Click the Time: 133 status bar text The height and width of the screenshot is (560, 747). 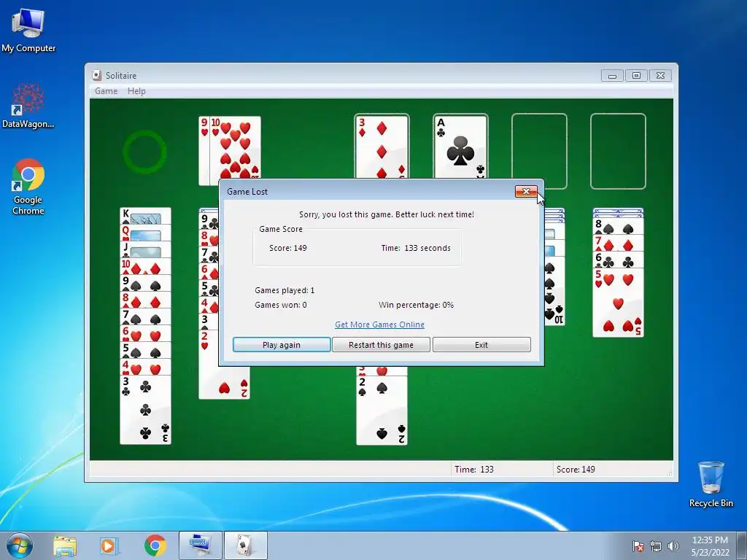[x=474, y=469]
